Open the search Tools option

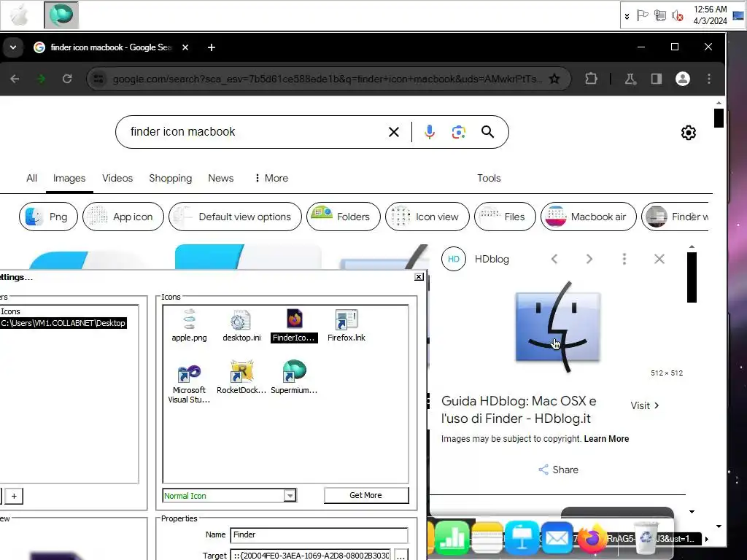pos(489,178)
